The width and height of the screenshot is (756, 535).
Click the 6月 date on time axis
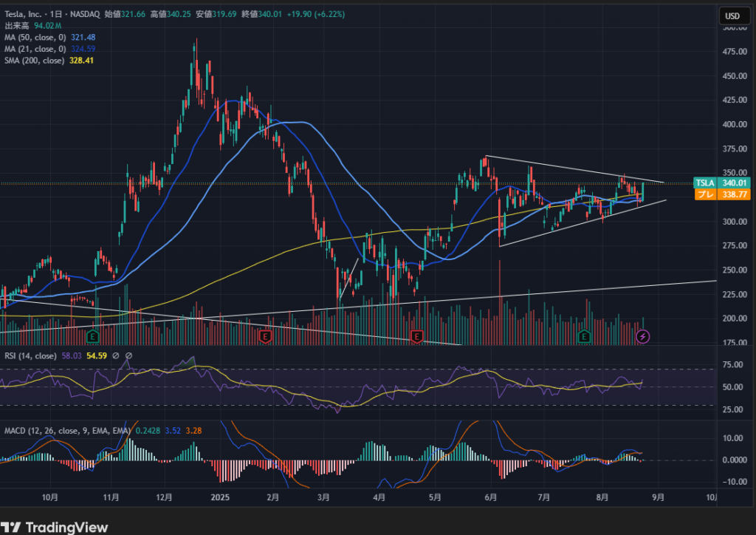491,497
